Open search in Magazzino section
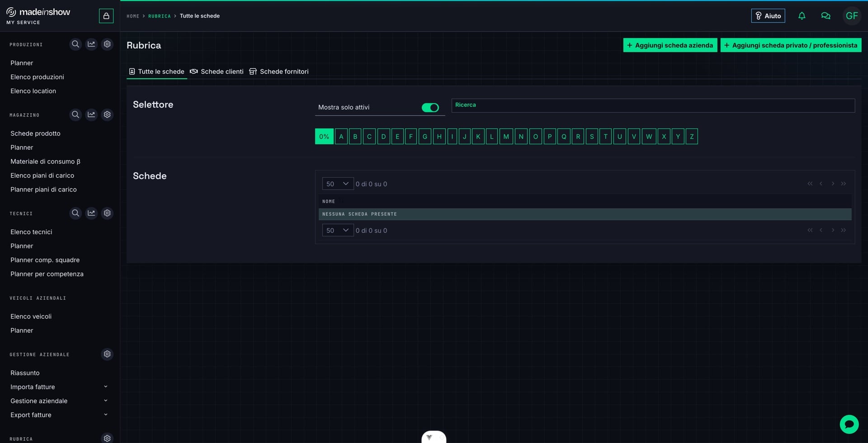 pos(75,115)
